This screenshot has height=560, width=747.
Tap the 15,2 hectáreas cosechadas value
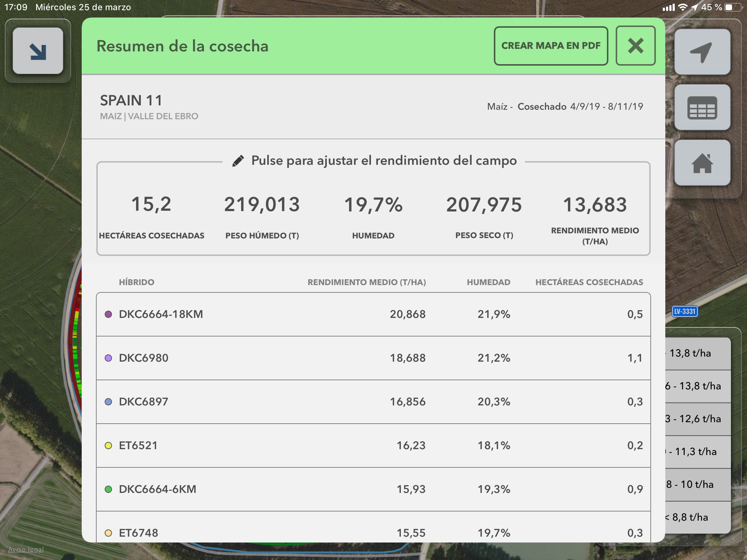pyautogui.click(x=151, y=204)
